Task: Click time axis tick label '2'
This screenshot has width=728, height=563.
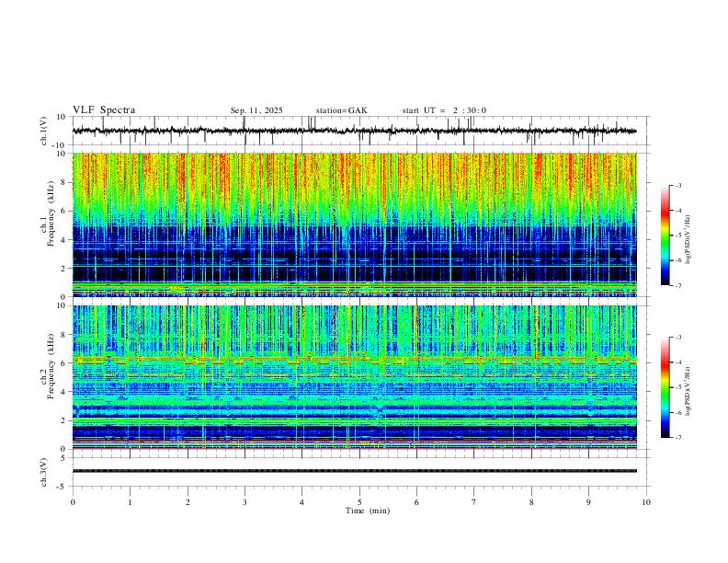Action: pos(188,502)
